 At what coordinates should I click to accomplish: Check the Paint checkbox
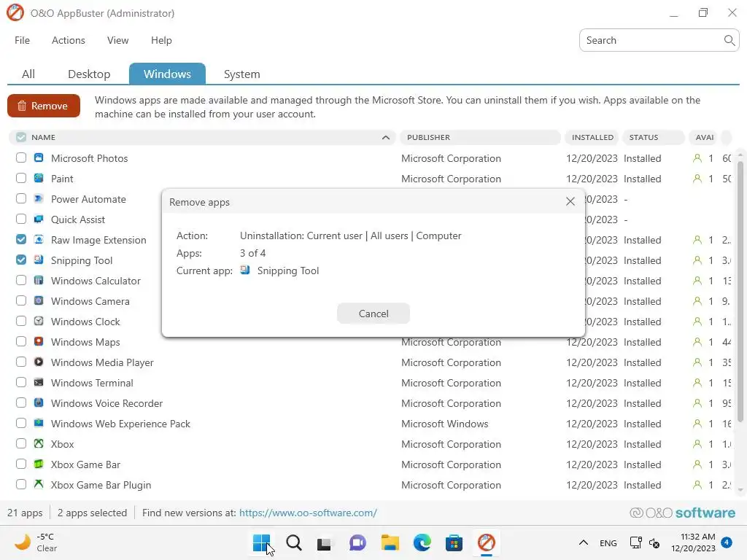[x=21, y=178]
